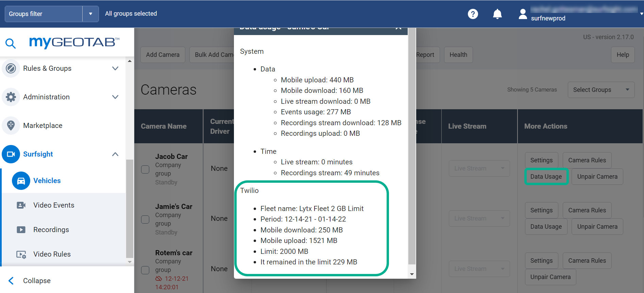Screen dimensions: 644x293
Task: Open Settings for Rotem's car
Action: click(x=542, y=261)
